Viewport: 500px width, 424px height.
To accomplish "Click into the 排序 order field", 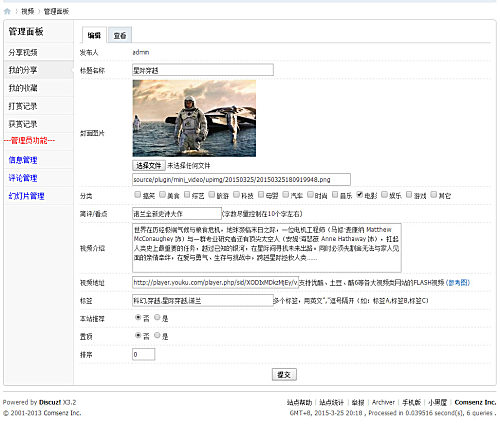I will (x=144, y=354).
